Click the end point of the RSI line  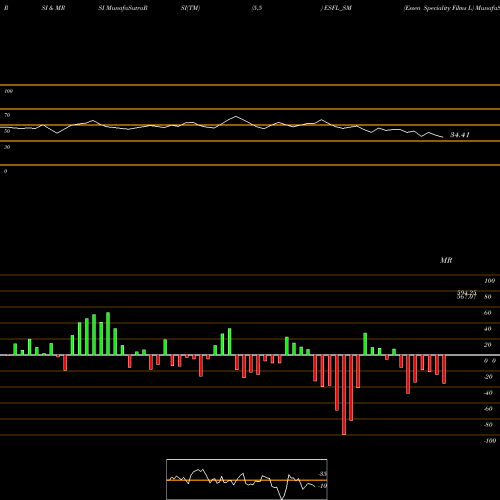tap(443, 137)
